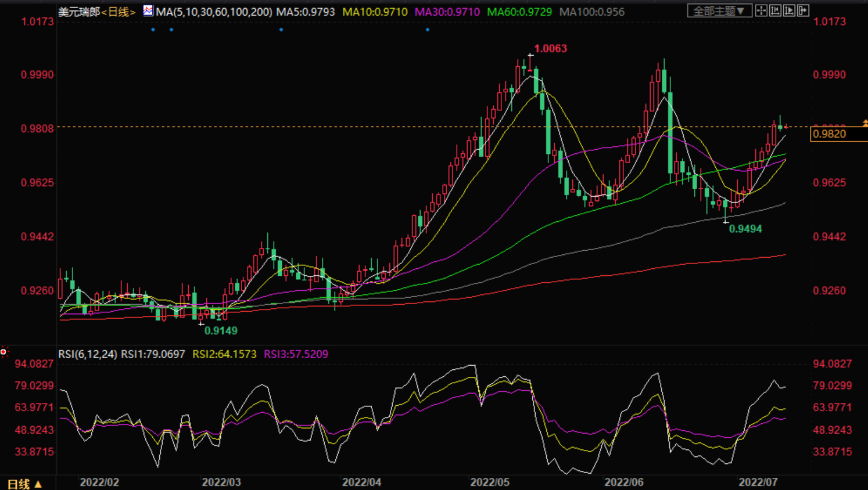Toggle the green MA60 legend entry
Screen dimensions: 868x490
pyautogui.click(x=519, y=12)
